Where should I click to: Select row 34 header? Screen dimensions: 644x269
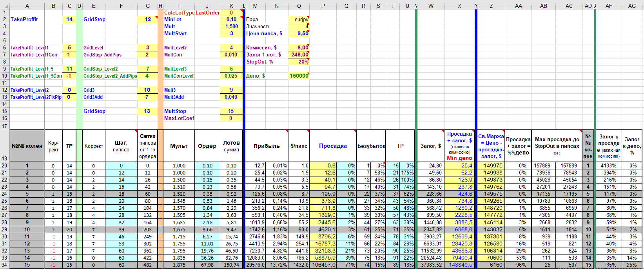coord(4,265)
